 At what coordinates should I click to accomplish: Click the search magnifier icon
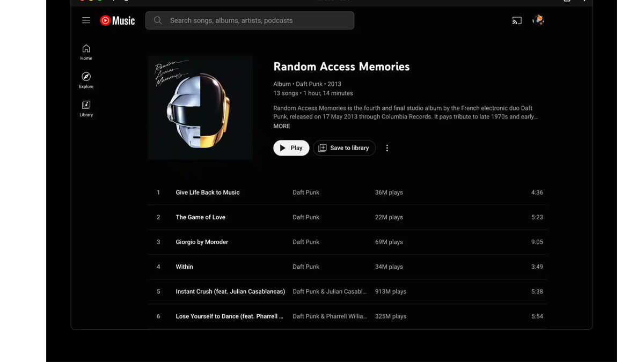[x=158, y=20]
